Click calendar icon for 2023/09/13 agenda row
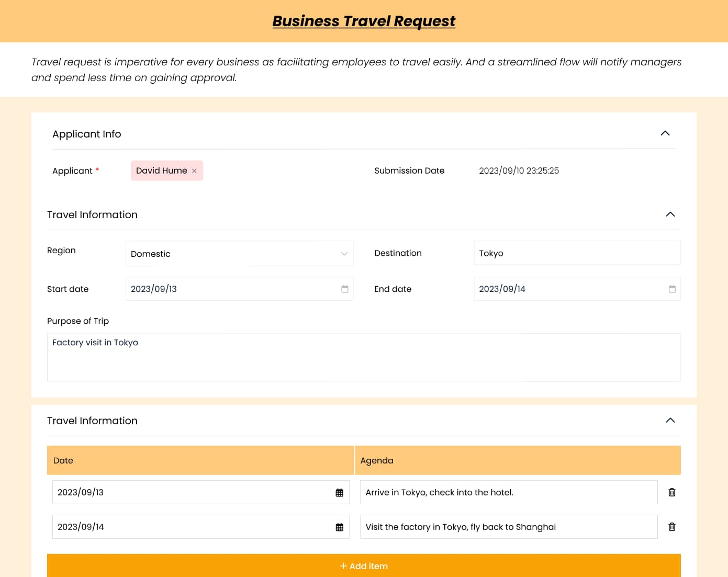The image size is (728, 577). pyautogui.click(x=339, y=492)
